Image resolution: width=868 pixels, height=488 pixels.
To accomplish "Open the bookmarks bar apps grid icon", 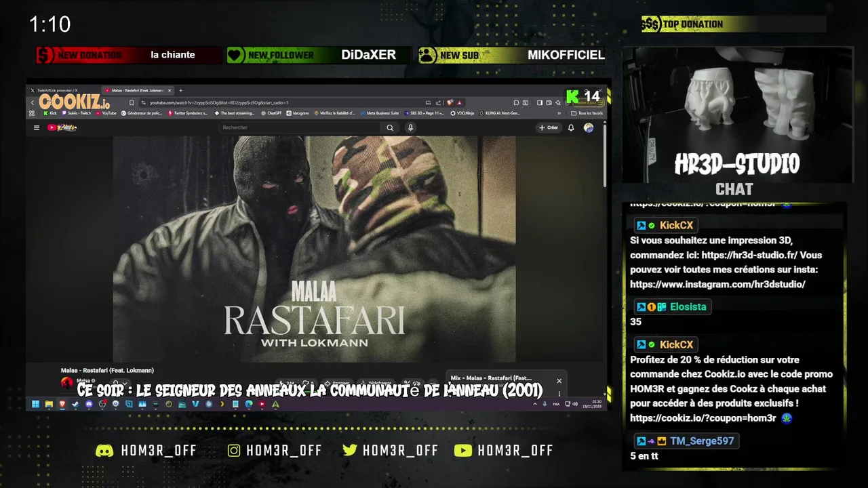I will [32, 113].
